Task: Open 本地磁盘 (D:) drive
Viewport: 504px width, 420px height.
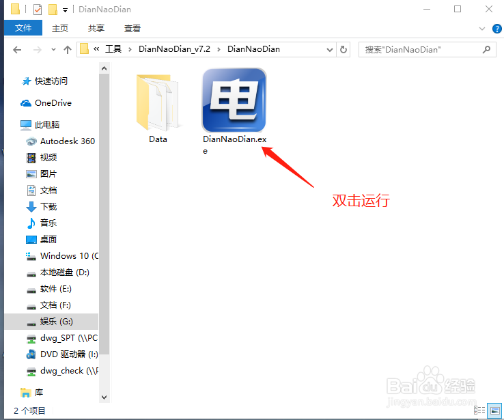Action: click(x=57, y=272)
